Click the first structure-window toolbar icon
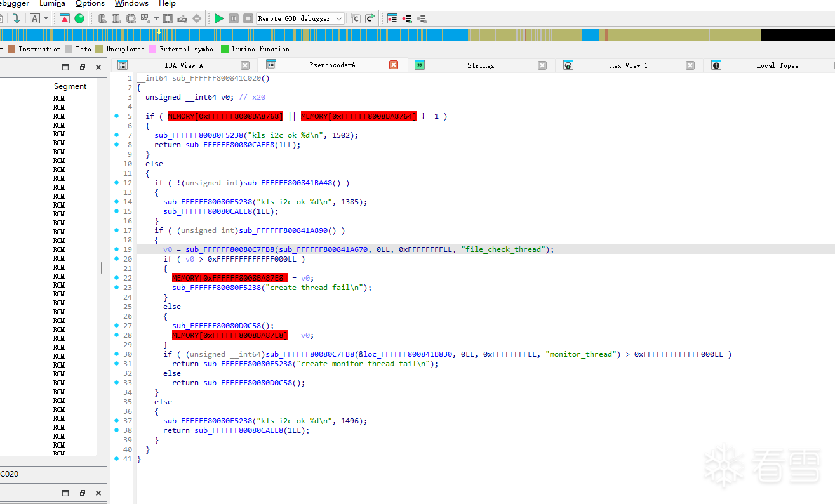 pos(102,18)
